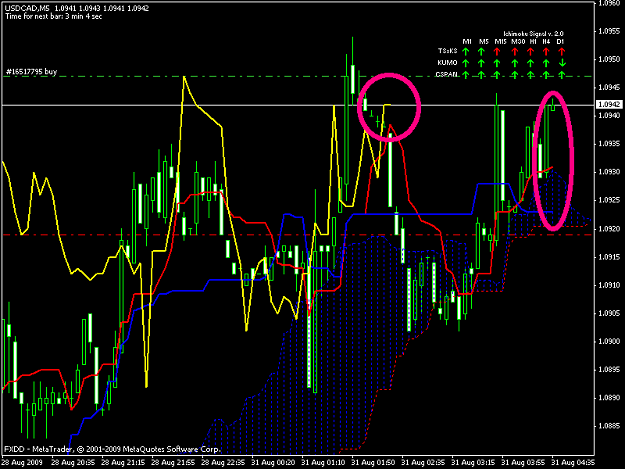Screen dimensions: 625x469
Task: Click the H4 timeframe column header
Action: tap(546, 41)
